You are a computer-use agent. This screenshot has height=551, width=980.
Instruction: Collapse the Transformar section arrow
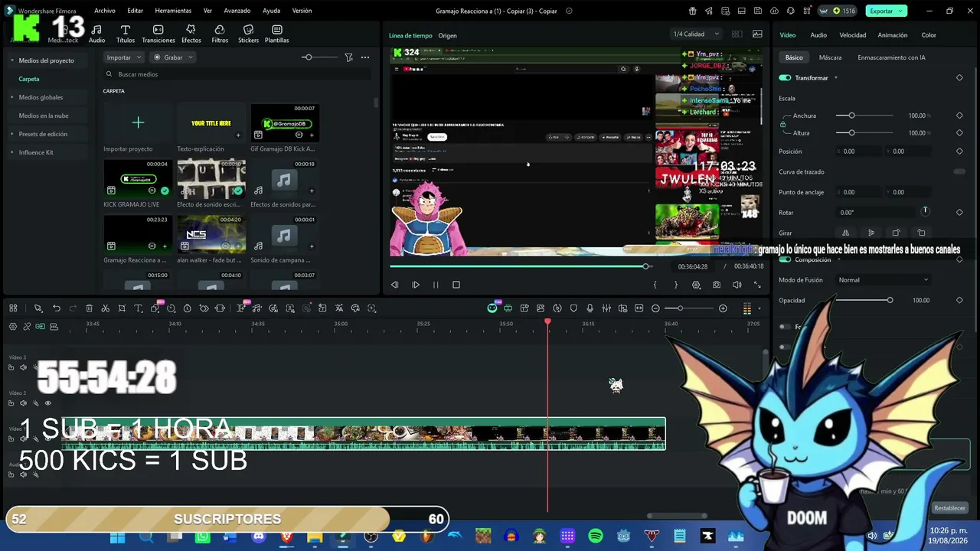click(x=836, y=78)
